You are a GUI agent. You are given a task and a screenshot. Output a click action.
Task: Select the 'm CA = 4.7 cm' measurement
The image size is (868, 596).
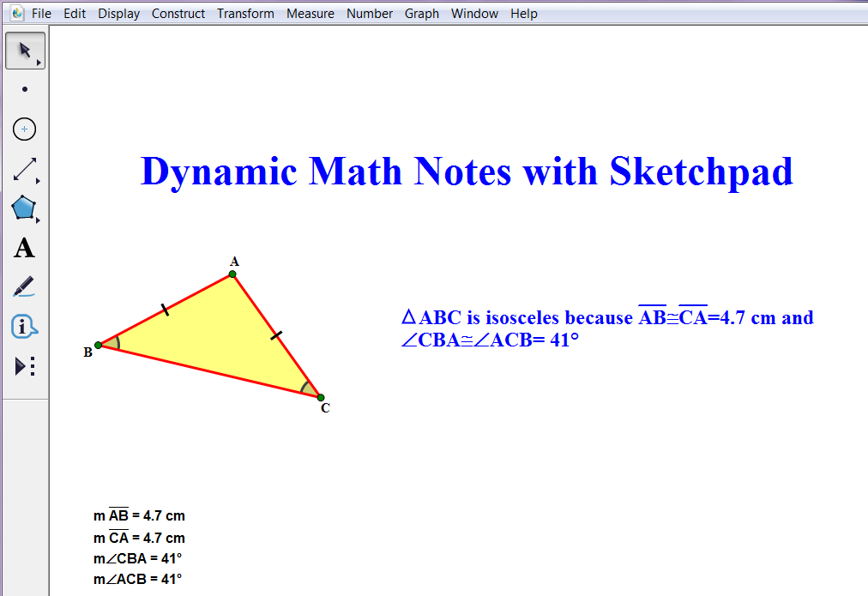pyautogui.click(x=139, y=538)
